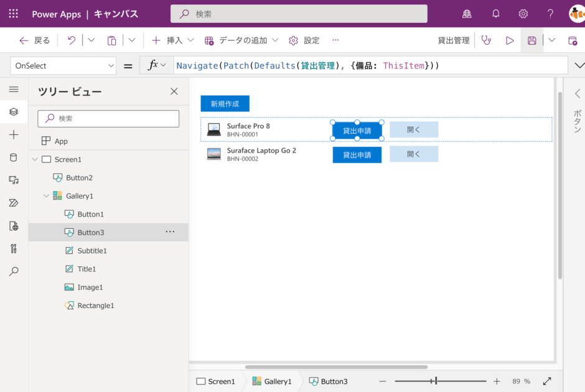This screenshot has width=585, height=392.
Task: Undo the last change
Action: tap(70, 40)
